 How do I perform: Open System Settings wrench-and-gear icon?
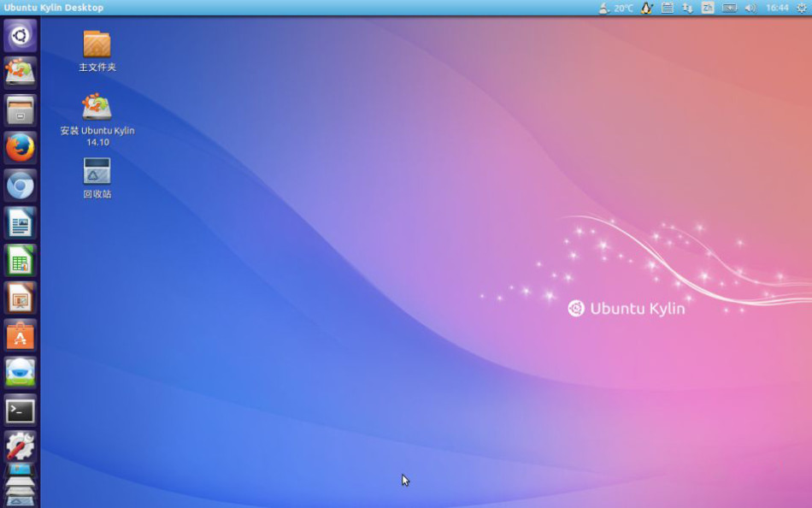pos(21,447)
